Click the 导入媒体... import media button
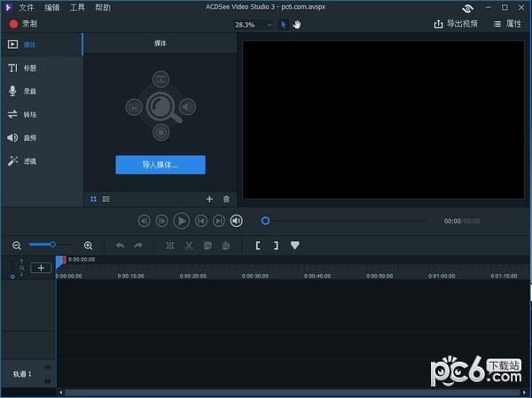The image size is (532, 398). 160,165
